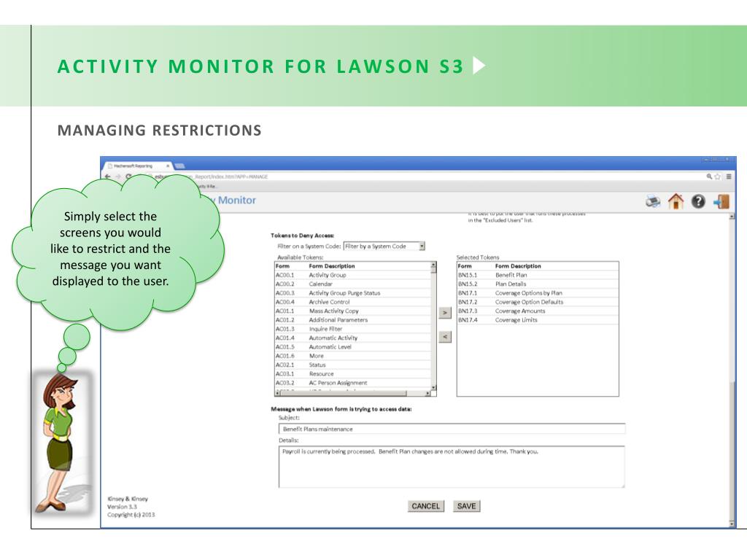Select AC03.1 Resource token

point(352,374)
